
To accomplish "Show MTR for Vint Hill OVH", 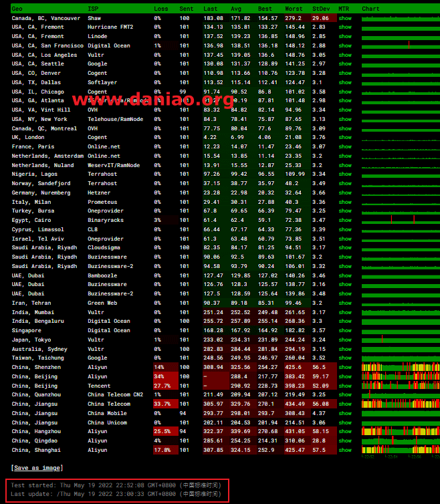I will click(345, 110).
